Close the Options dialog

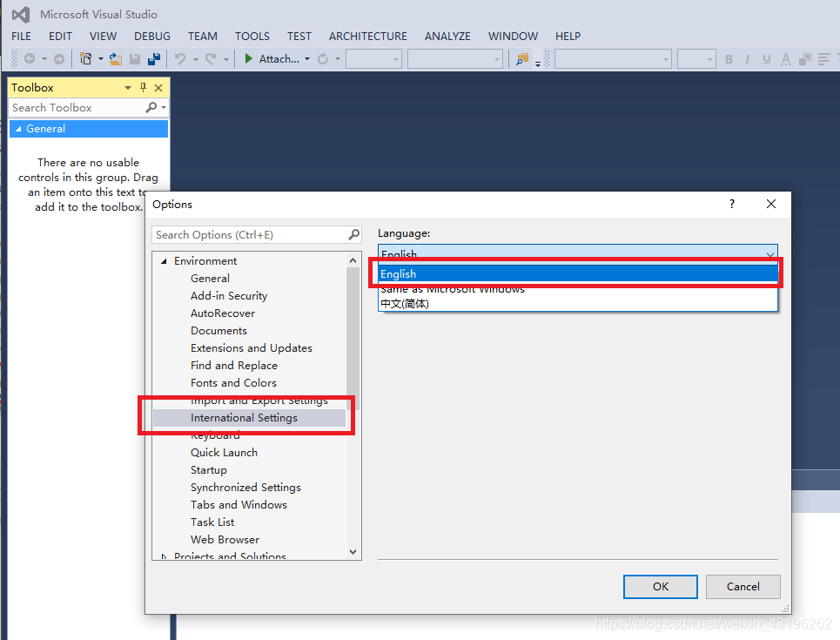771,204
